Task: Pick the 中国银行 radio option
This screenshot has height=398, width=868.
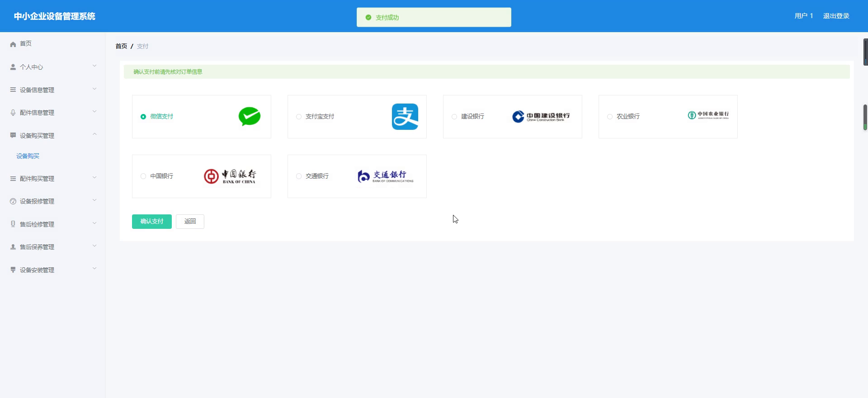Action: [x=143, y=176]
